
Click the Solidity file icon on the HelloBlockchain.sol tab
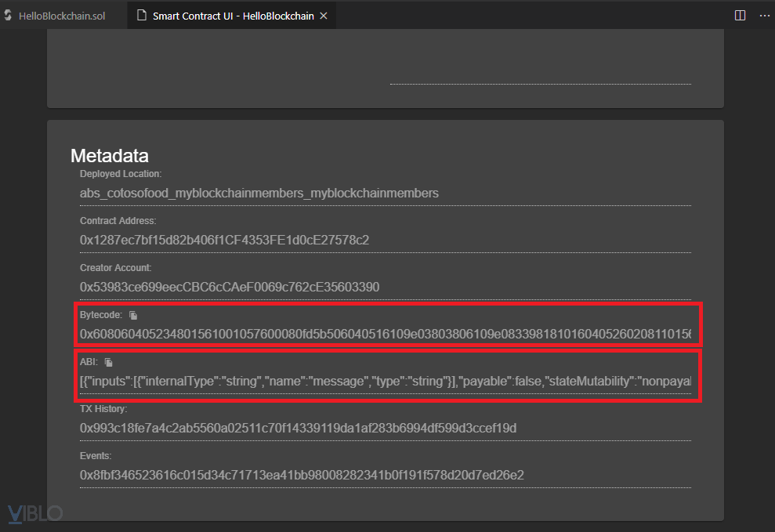coord(8,16)
